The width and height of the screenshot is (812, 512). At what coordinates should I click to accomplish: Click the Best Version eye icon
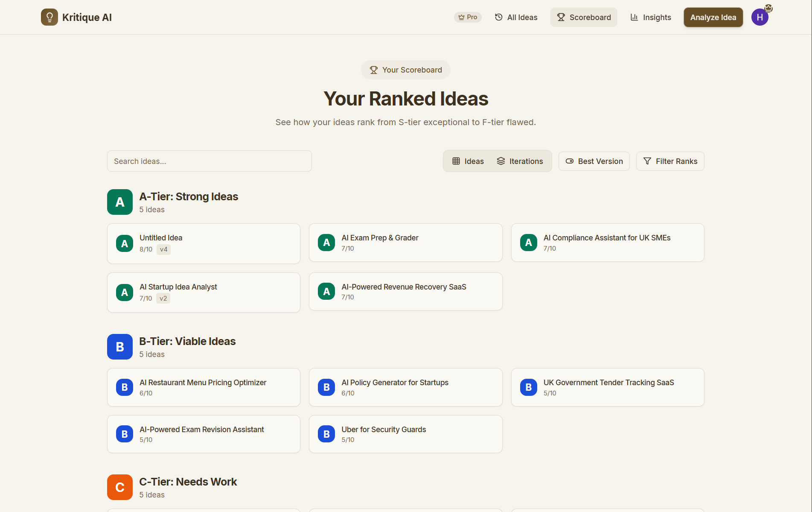[570, 161]
